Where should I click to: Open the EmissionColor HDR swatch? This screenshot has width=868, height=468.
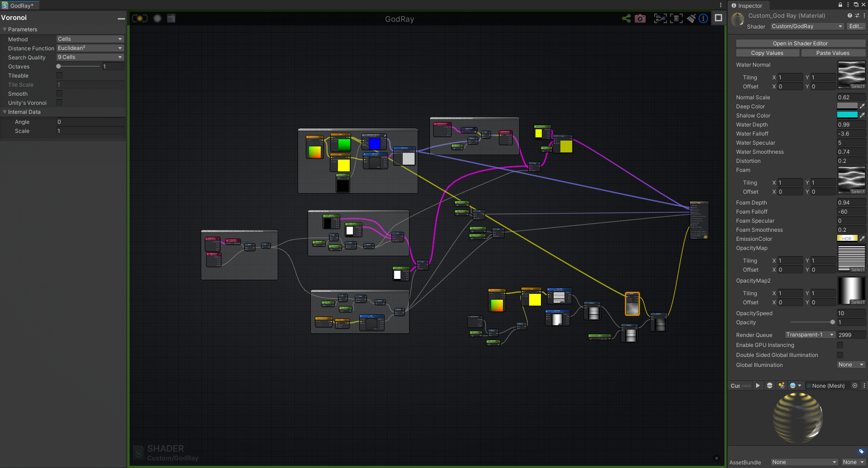coord(847,239)
